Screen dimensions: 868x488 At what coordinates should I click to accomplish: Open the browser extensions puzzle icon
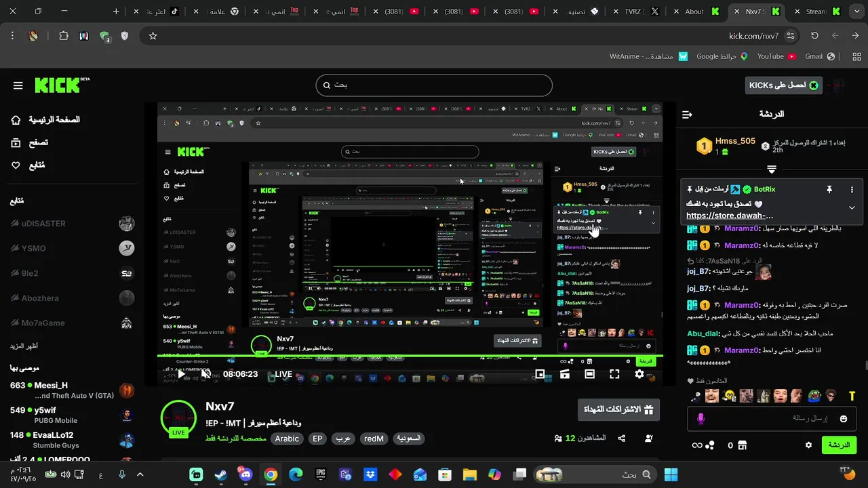pos(64,36)
